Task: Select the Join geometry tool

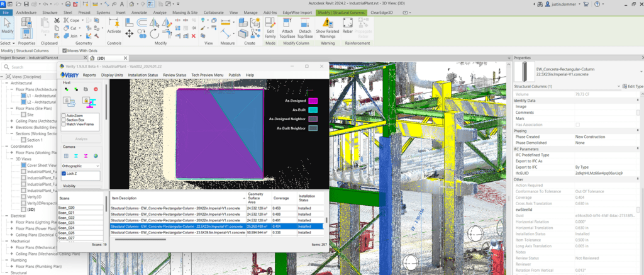Action: click(x=72, y=36)
